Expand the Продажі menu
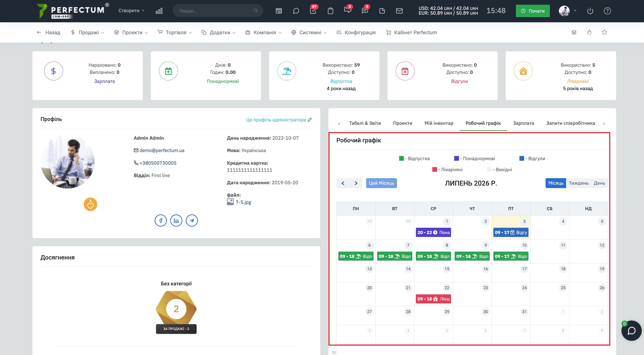The height and width of the screenshot is (355, 644). [88, 32]
